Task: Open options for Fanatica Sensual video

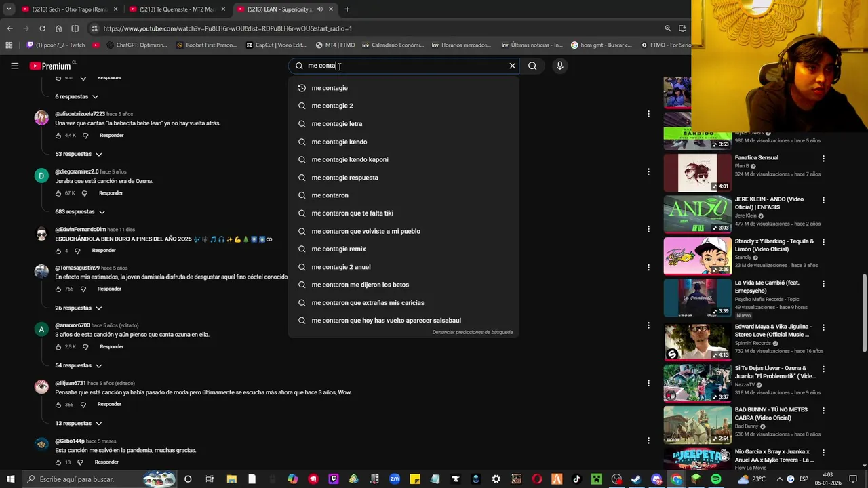Action: [823, 159]
